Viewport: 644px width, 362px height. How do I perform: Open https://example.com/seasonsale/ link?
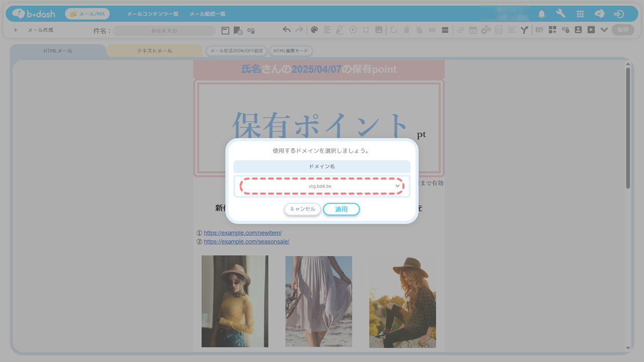[247, 241]
